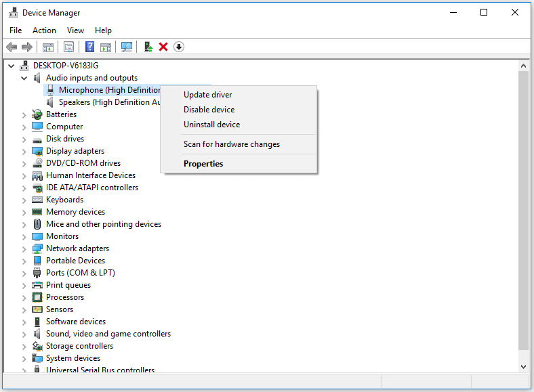Select the Monitors category label
This screenshot has height=392, width=534.
pyautogui.click(x=62, y=236)
